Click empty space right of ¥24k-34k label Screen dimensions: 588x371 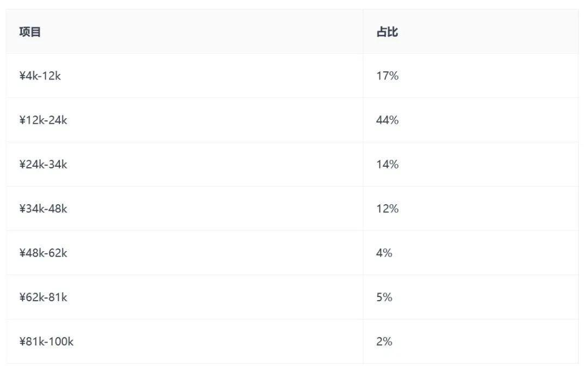coord(214,165)
